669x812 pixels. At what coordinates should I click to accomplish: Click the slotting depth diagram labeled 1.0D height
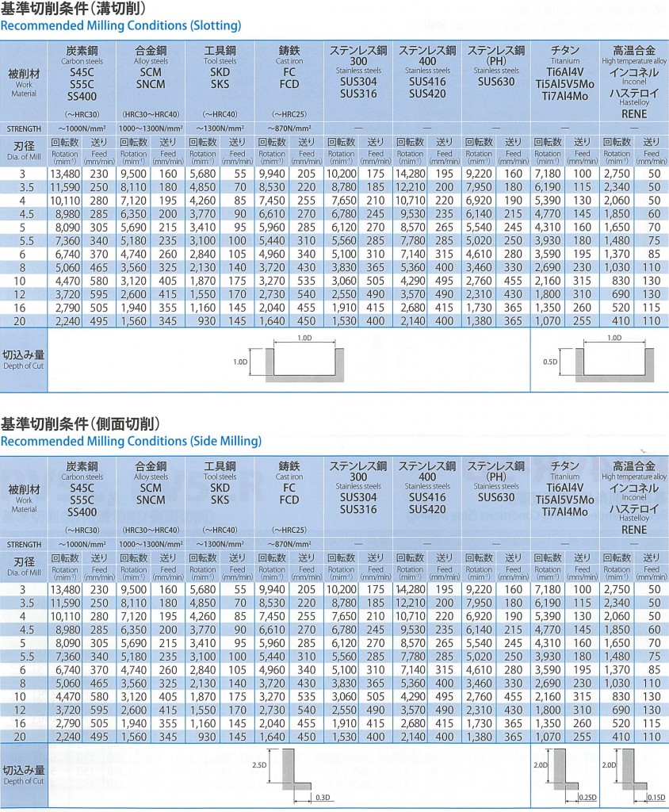[x=299, y=360]
